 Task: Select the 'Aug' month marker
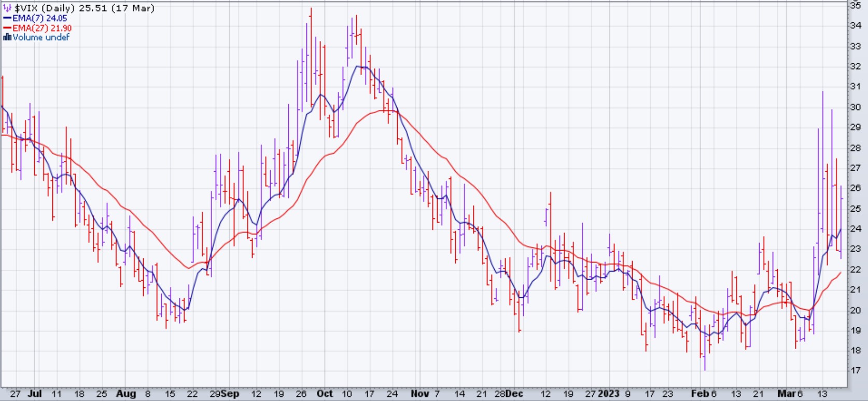(x=126, y=394)
